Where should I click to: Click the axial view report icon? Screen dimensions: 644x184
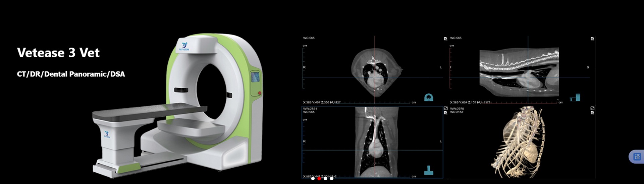pyautogui.click(x=445, y=39)
